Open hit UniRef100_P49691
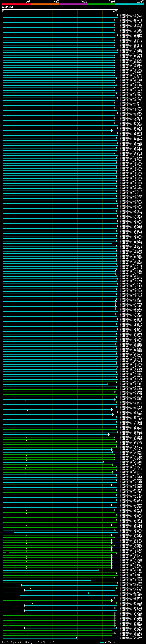Screen dimensions: 146x644 tap(131, 75)
